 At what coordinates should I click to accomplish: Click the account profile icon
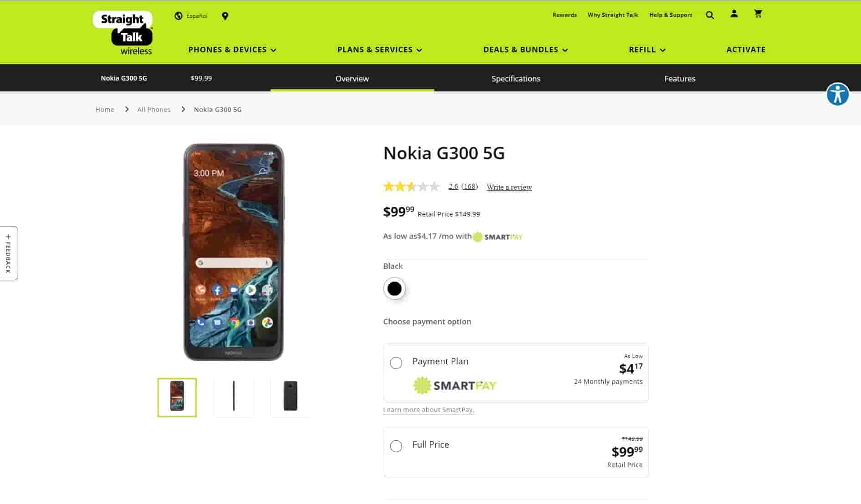click(734, 14)
